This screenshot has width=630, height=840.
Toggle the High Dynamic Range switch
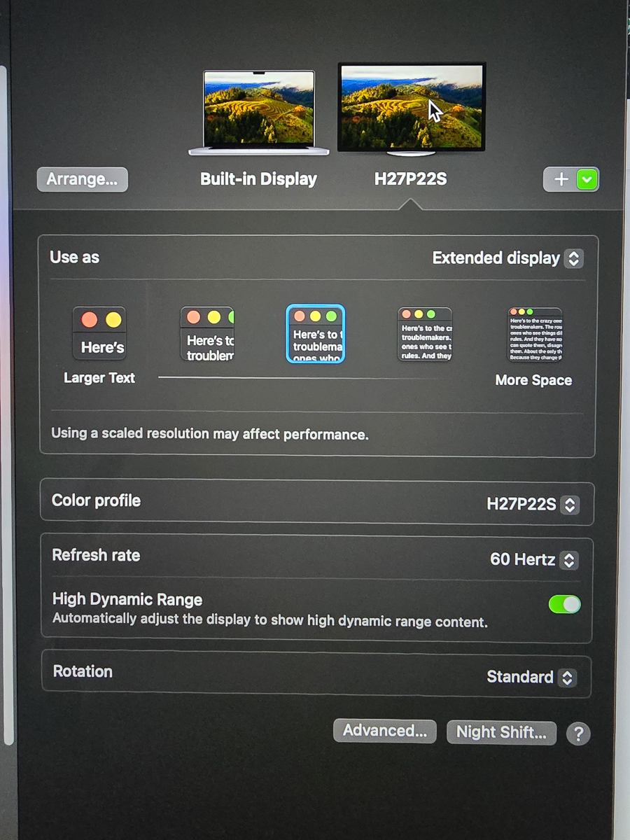564,604
